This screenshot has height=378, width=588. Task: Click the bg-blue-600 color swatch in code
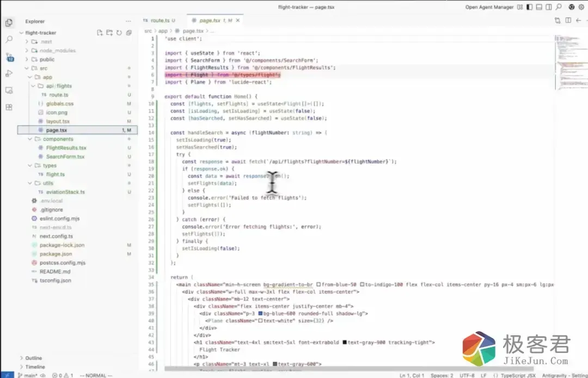click(261, 314)
